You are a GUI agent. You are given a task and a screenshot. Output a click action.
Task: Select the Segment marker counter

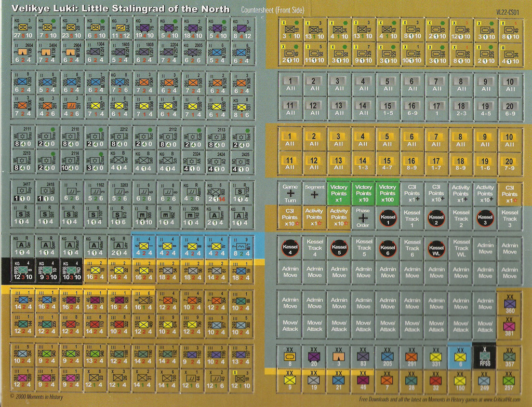click(x=314, y=193)
